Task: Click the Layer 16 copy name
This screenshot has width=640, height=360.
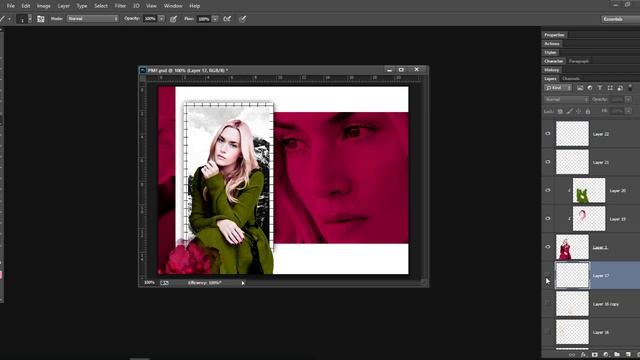Action: pyautogui.click(x=606, y=304)
